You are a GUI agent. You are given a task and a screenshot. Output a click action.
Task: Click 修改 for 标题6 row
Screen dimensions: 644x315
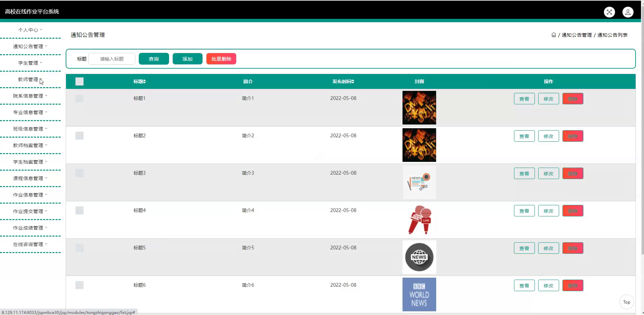click(549, 286)
